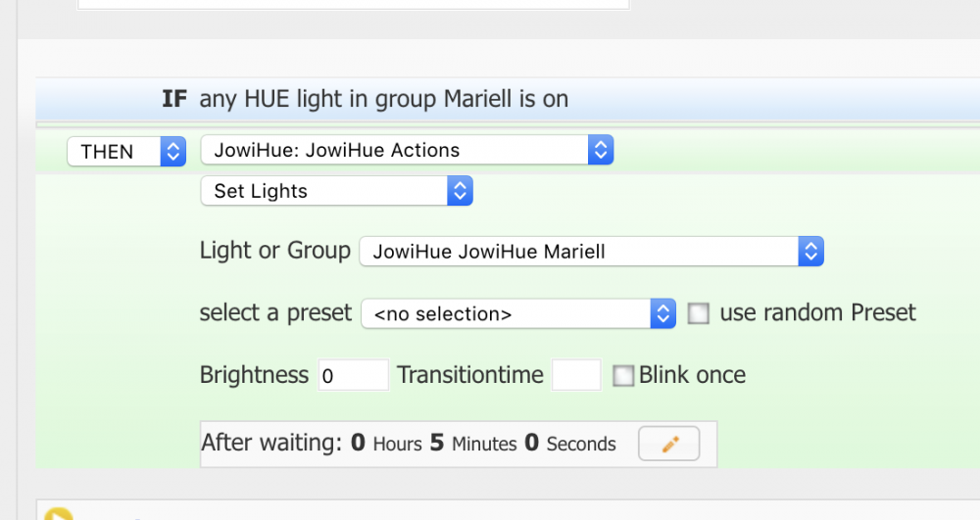The width and height of the screenshot is (980, 520).
Task: Click the blue arrows on the Set Lights selector
Action: 460,191
